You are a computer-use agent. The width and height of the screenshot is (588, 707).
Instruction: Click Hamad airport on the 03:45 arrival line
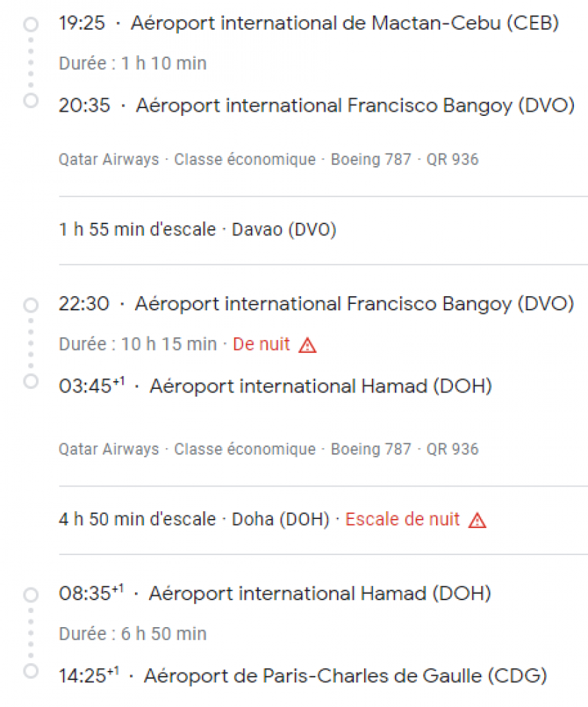point(321,386)
